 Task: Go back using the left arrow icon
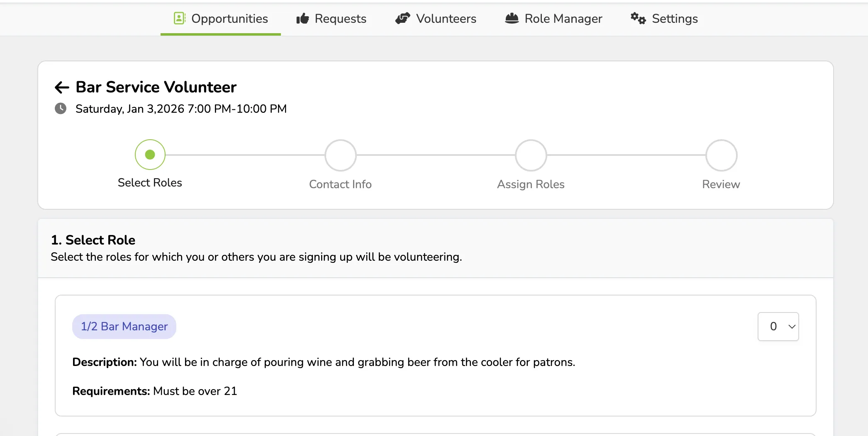(x=62, y=87)
